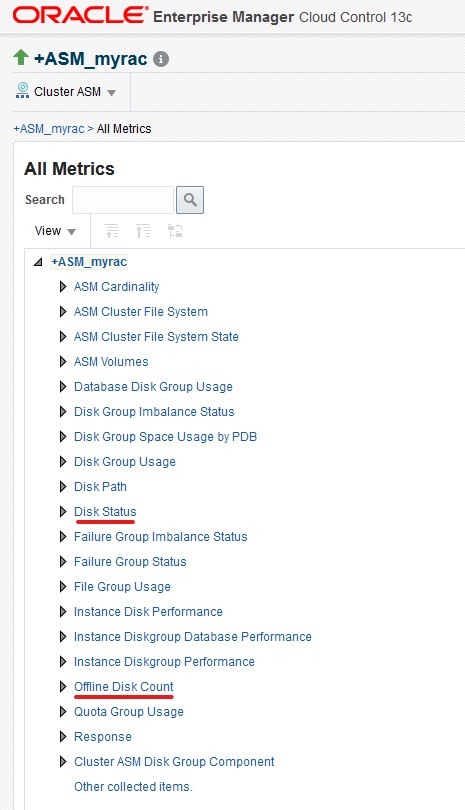Expand Disk Group Space Usage by PDB
This screenshot has width=465, height=810.
(x=63, y=437)
